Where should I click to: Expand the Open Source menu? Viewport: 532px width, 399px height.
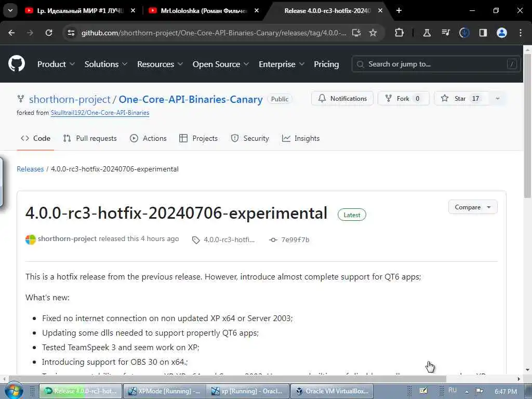[x=220, y=64]
